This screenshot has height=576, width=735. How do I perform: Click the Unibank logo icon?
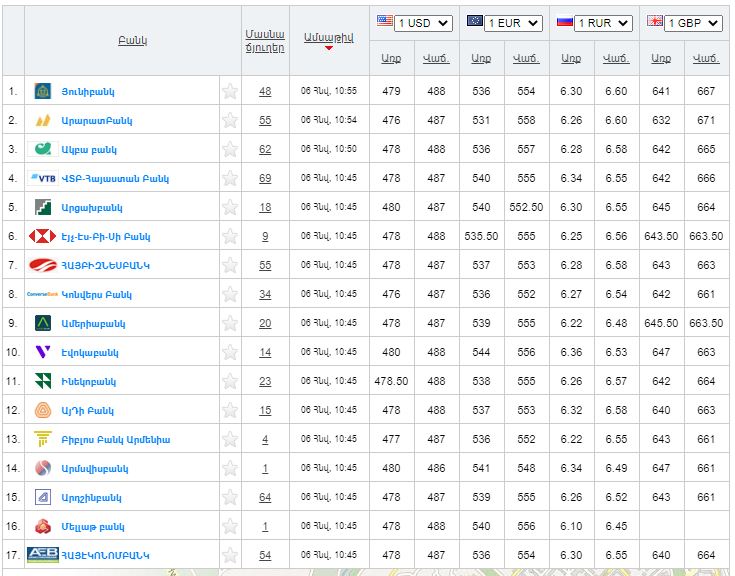click(43, 91)
